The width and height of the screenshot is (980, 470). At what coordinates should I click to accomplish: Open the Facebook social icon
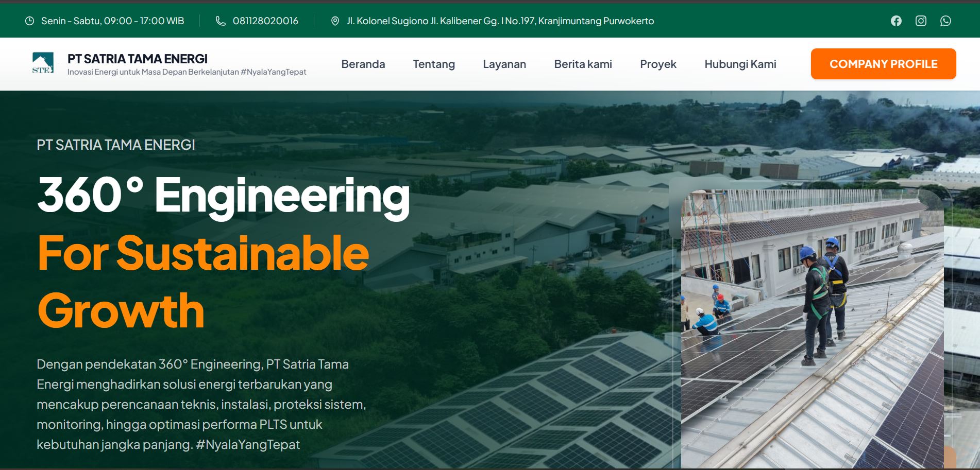pyautogui.click(x=896, y=21)
